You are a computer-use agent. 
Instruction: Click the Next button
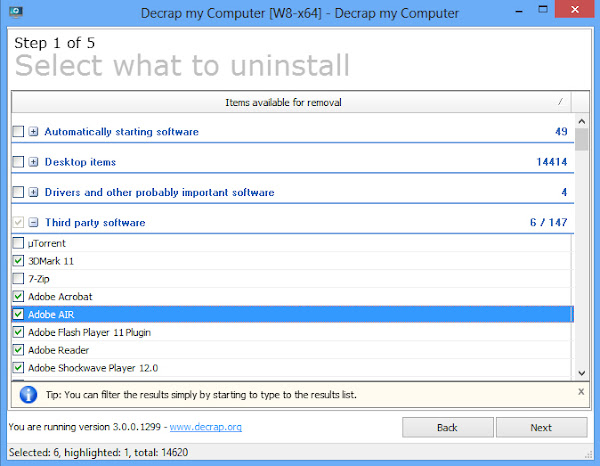tap(541, 427)
